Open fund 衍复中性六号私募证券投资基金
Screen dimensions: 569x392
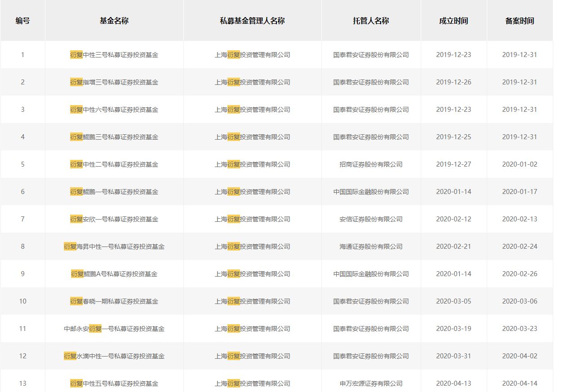(114, 110)
